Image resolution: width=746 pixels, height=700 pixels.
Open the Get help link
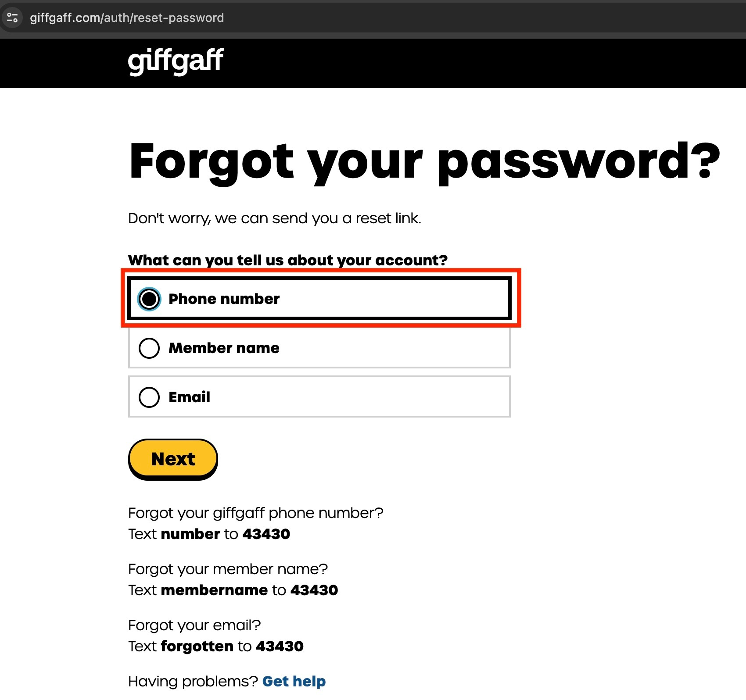294,681
